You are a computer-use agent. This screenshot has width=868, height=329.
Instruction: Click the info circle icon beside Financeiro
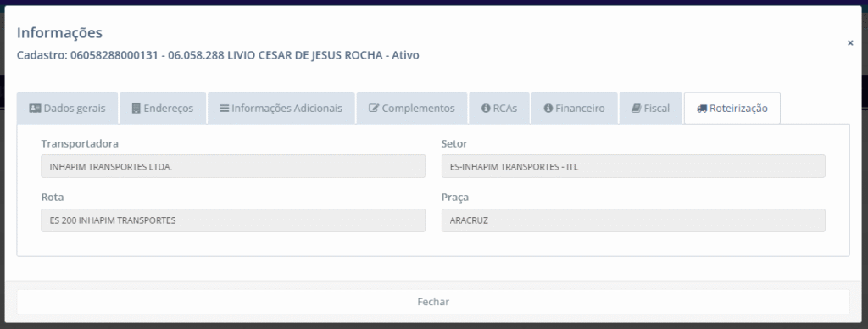click(x=548, y=109)
